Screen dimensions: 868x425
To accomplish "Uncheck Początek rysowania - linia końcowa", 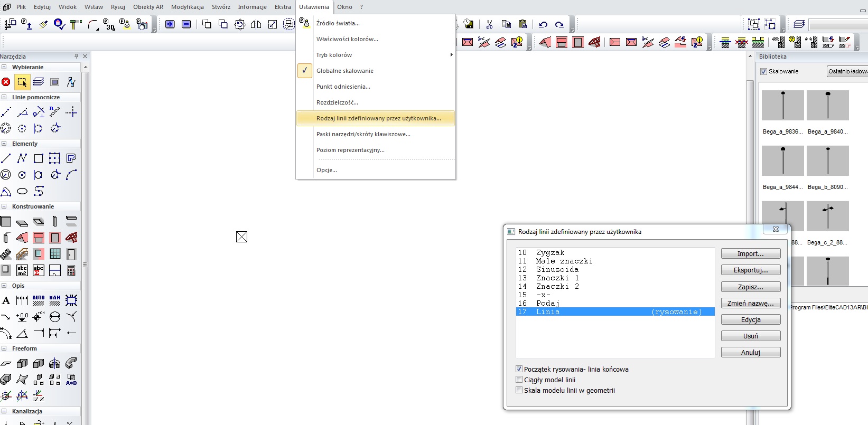I will (x=519, y=369).
